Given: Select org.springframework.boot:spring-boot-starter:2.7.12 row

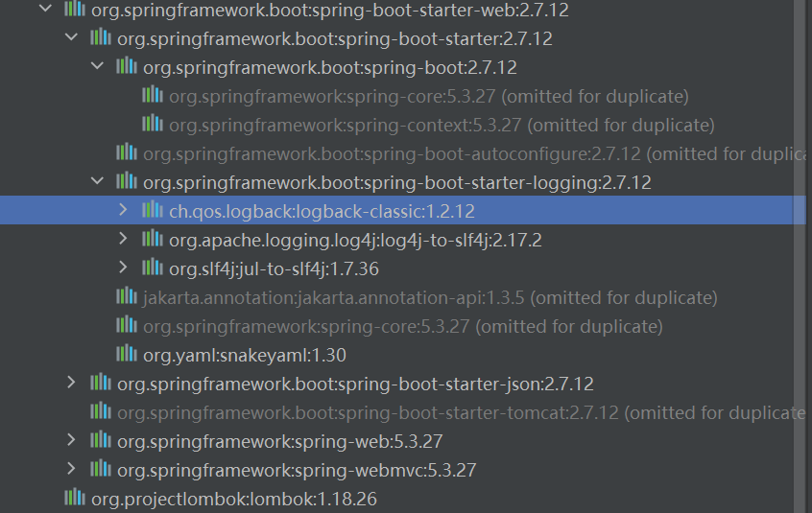Looking at the screenshot, I should pos(403,38).
